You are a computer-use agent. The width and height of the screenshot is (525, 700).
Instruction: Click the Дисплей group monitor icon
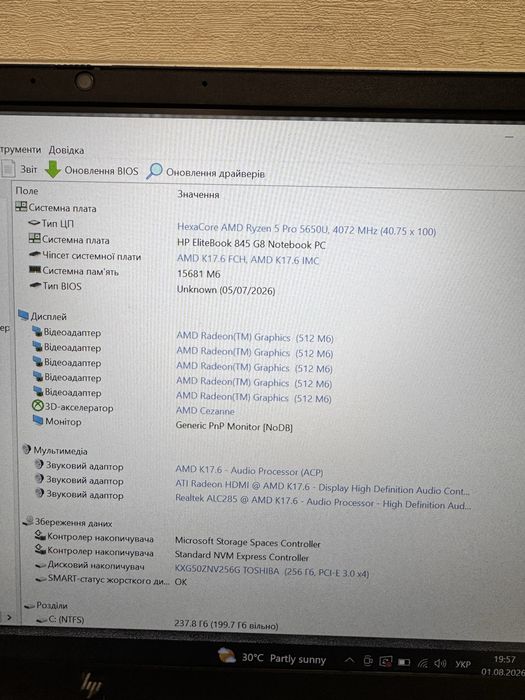click(x=23, y=316)
